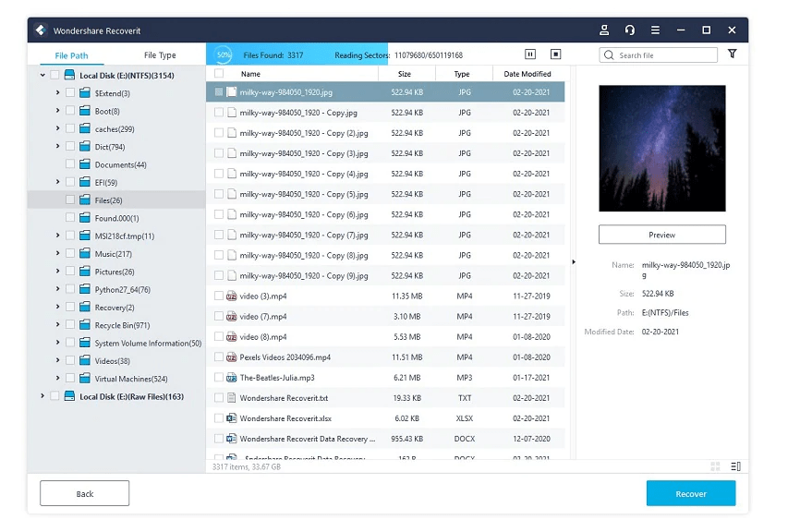The height and width of the screenshot is (532, 788).
Task: Toggle the select-all checkbox beside Name
Action: click(x=219, y=74)
